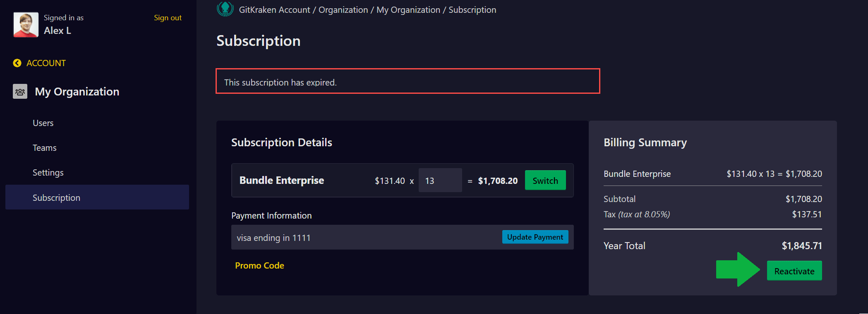
Task: Click the GitKraken logo icon
Action: [x=225, y=9]
